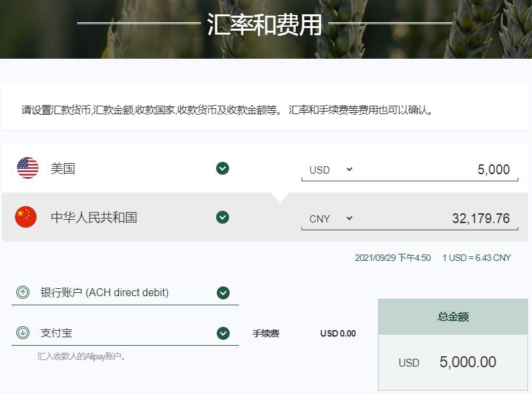
Task: Click the 银行账户 (ACH direct debit) text
Action: (104, 293)
